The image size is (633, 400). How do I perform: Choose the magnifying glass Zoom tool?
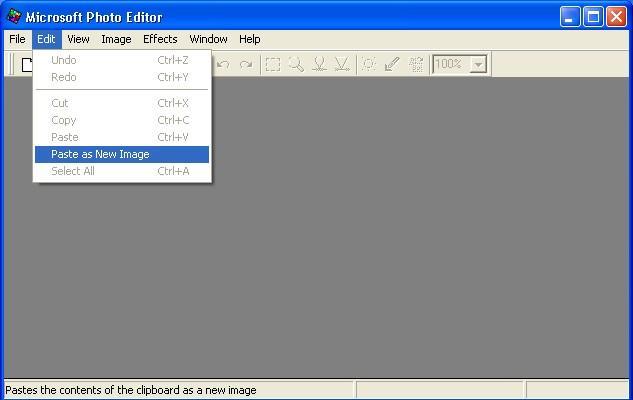(x=296, y=64)
